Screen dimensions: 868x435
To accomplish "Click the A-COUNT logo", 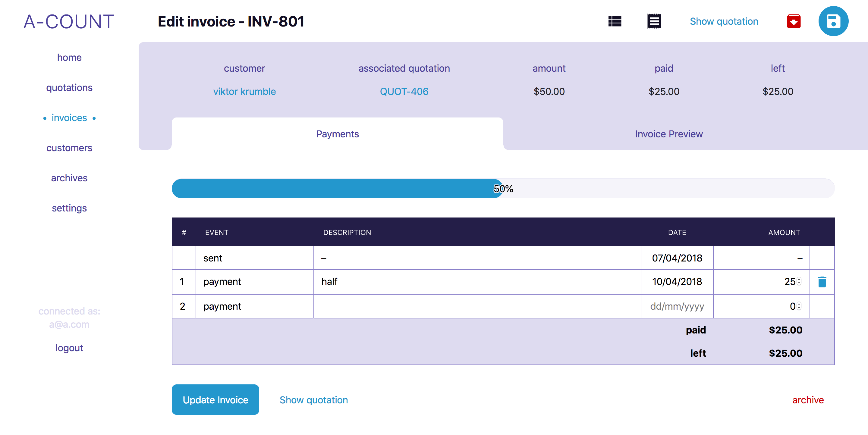I will pos(69,22).
